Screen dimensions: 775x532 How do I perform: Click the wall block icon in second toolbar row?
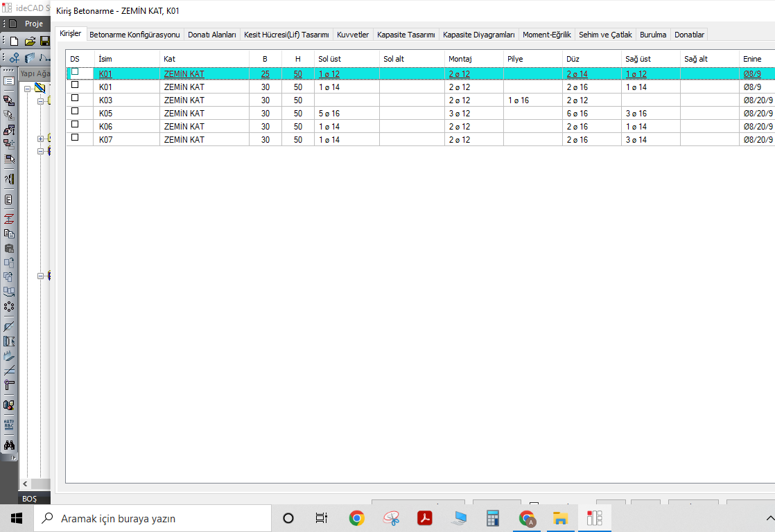pyautogui.click(x=30, y=57)
